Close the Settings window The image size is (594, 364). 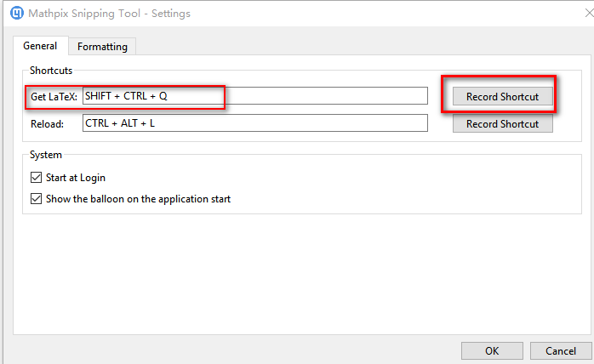coord(589,14)
